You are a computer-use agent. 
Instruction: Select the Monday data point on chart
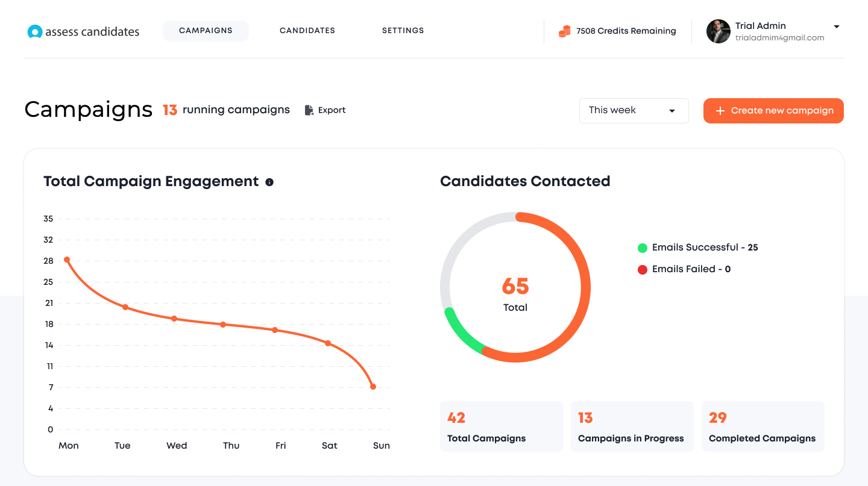(x=67, y=260)
